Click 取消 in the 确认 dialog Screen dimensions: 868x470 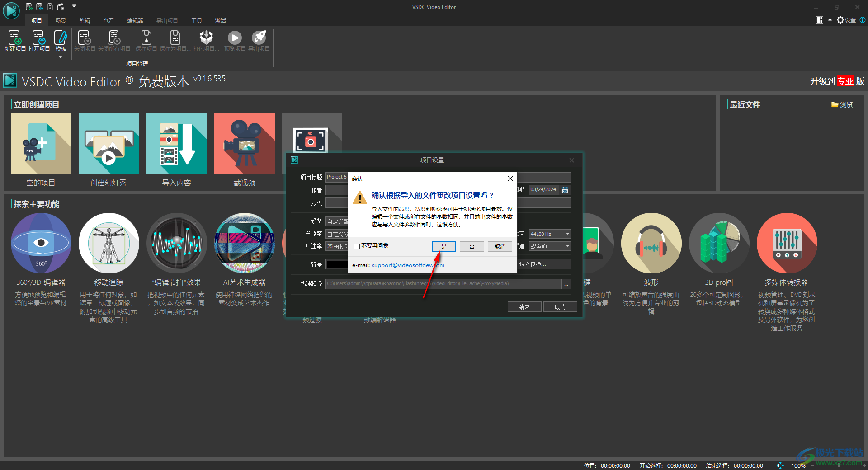[500, 246]
